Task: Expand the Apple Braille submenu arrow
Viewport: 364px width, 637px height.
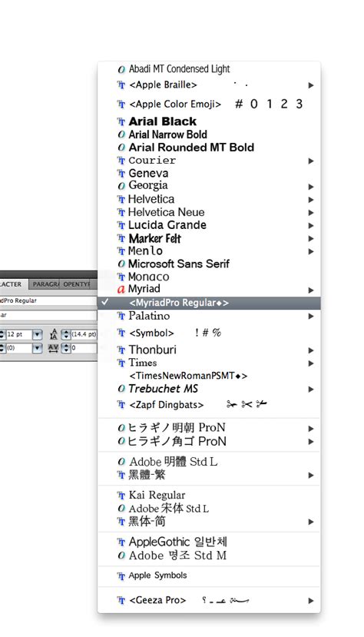Action: tap(311, 85)
